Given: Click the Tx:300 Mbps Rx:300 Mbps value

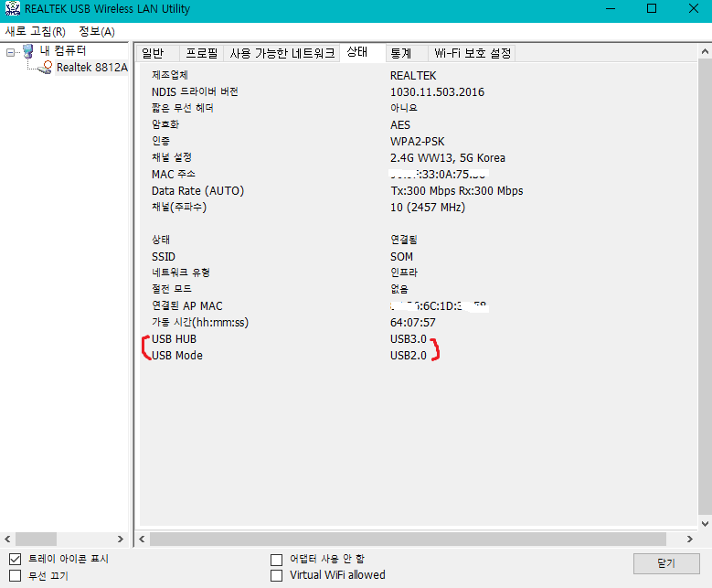Looking at the screenshot, I should click(x=457, y=191).
